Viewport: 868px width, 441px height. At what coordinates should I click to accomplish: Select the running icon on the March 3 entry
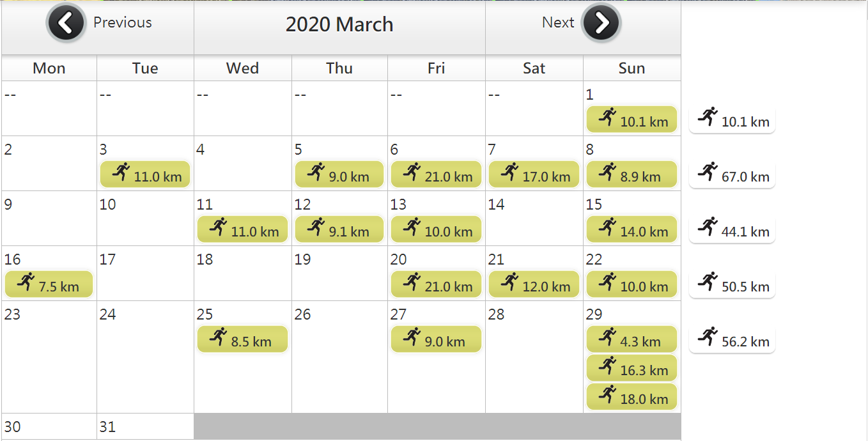click(121, 171)
